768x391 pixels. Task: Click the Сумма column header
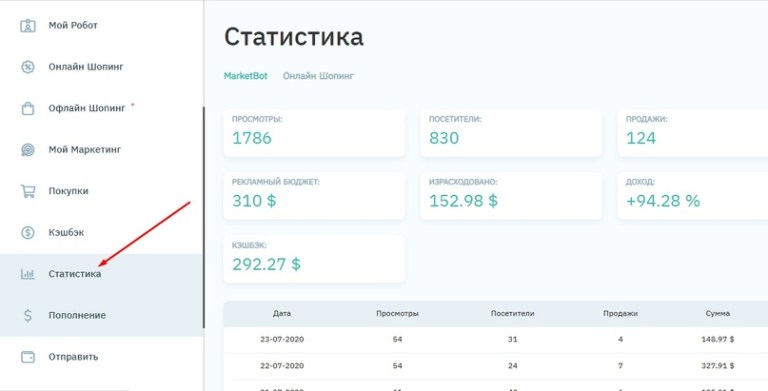point(718,314)
